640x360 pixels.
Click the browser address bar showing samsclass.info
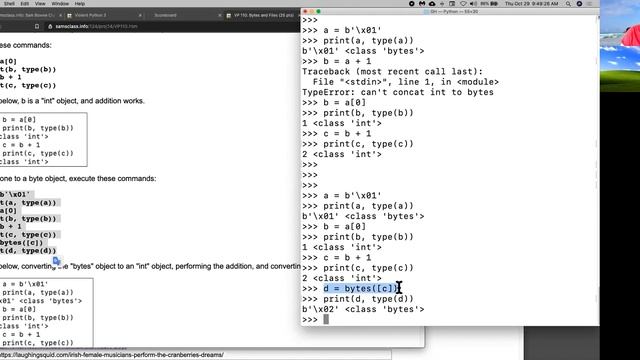[171, 27]
